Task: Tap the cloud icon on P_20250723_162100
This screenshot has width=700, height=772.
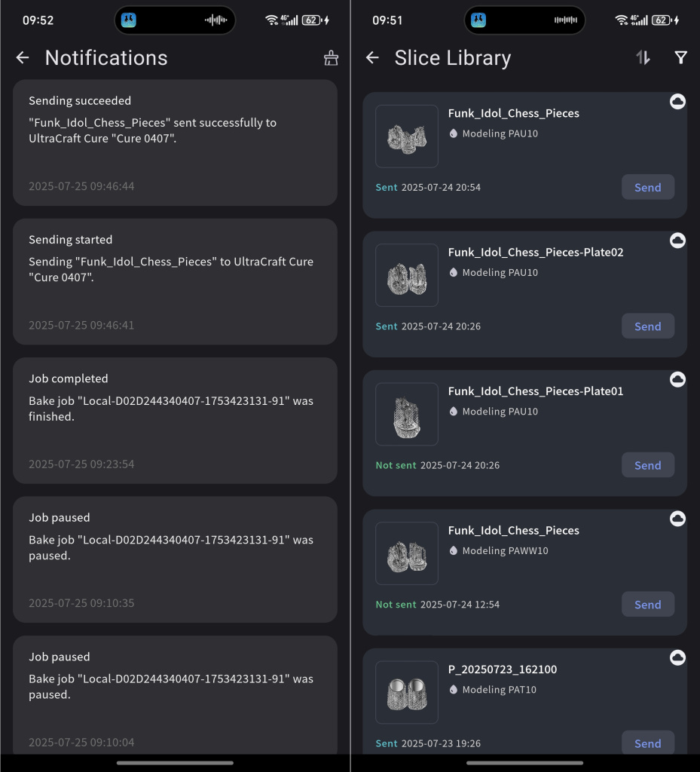Action: point(677,657)
